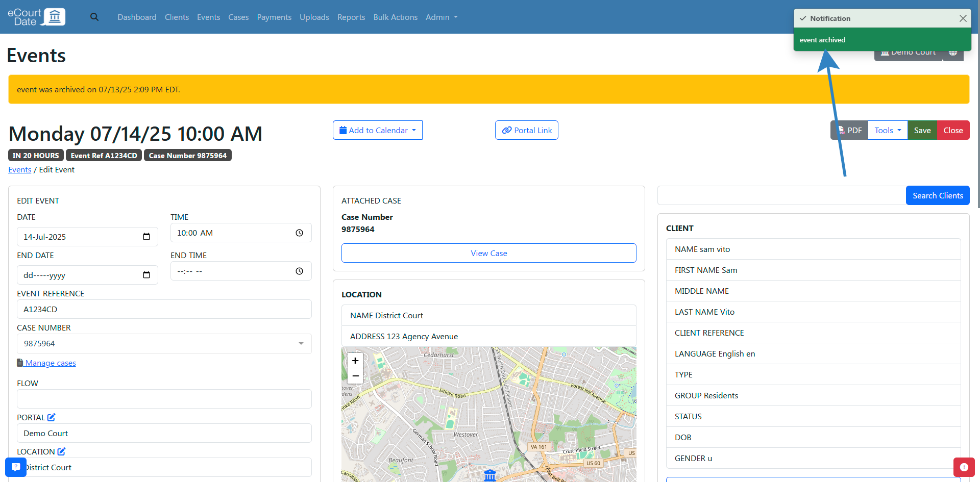Image resolution: width=980 pixels, height=482 pixels.
Task: Click the TIME field 10:00 AM
Action: [241, 233]
